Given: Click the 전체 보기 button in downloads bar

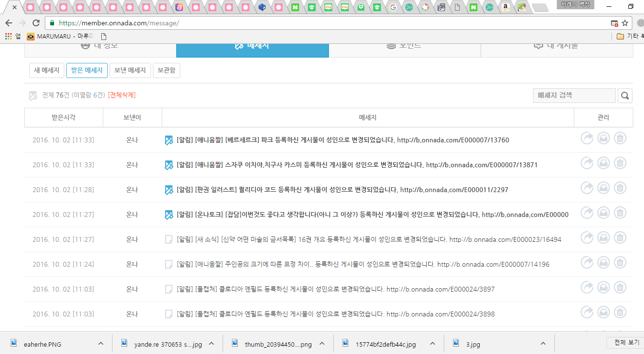Looking at the screenshot, I should [x=625, y=342].
